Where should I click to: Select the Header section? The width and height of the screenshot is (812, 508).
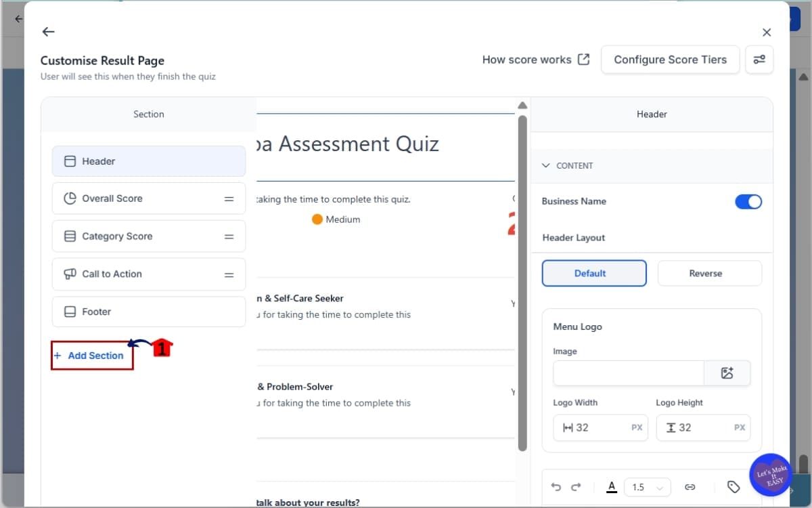click(149, 161)
